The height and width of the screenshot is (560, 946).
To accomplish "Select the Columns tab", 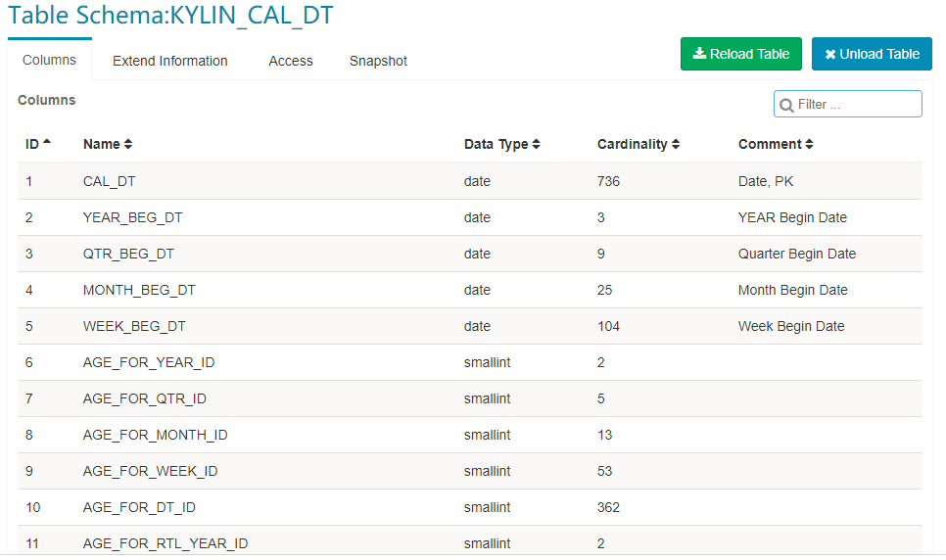I will 49,60.
